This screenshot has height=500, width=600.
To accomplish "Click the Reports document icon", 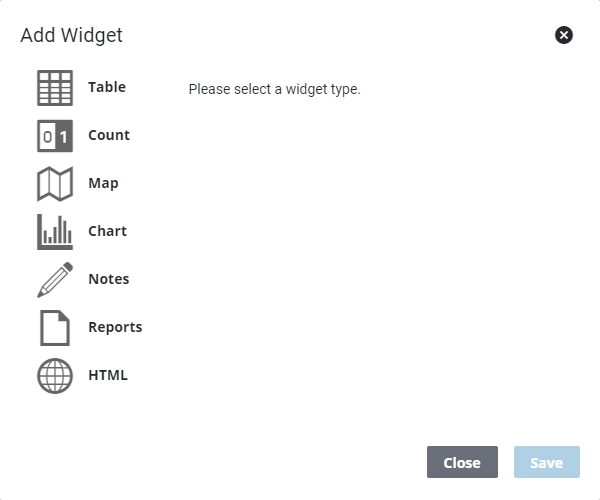I will pos(55,328).
